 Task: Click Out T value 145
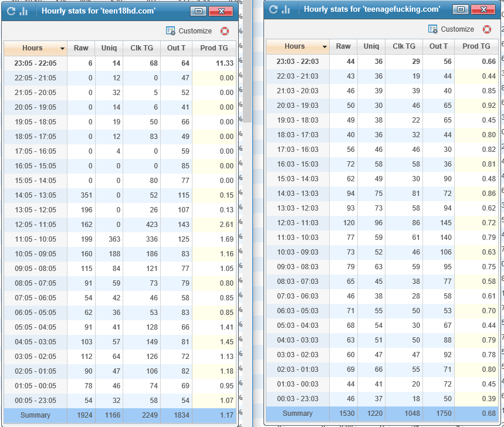pyautogui.click(x=446, y=223)
